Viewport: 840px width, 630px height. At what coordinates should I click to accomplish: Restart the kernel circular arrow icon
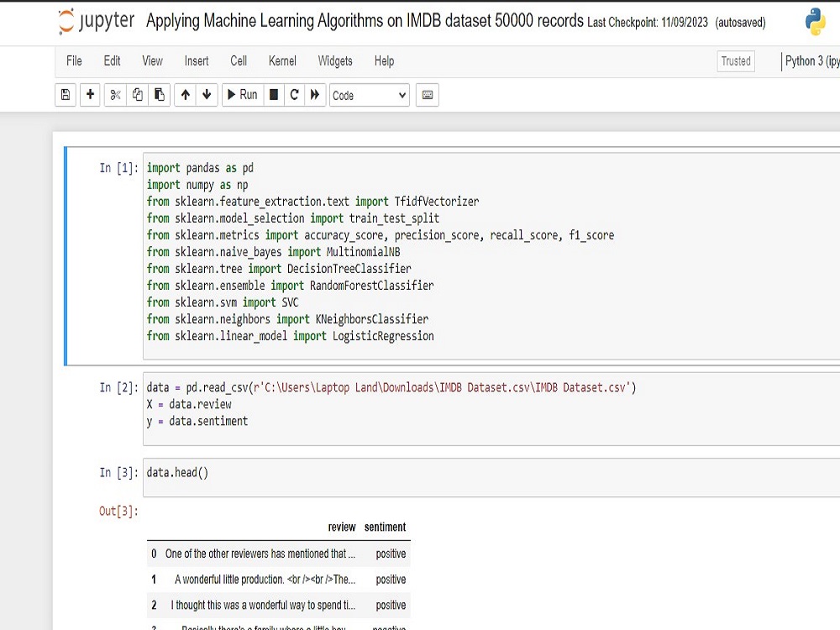pos(294,95)
